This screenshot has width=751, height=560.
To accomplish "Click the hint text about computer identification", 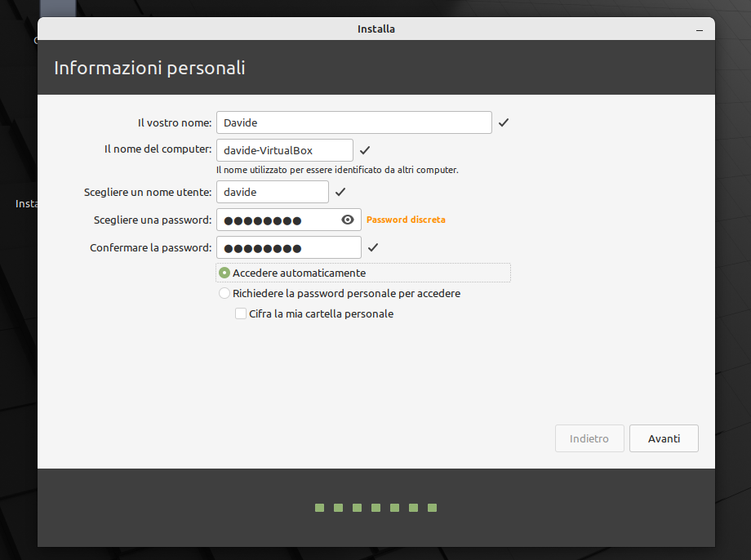I will click(x=337, y=170).
